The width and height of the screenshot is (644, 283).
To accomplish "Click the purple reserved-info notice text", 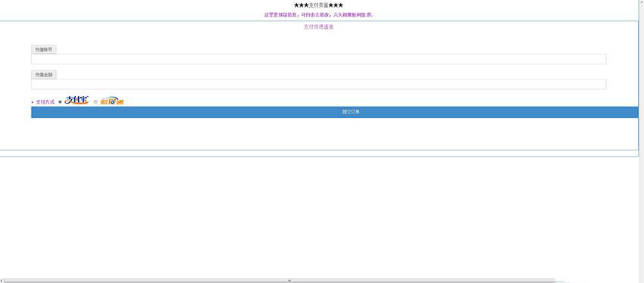I will point(318,15).
